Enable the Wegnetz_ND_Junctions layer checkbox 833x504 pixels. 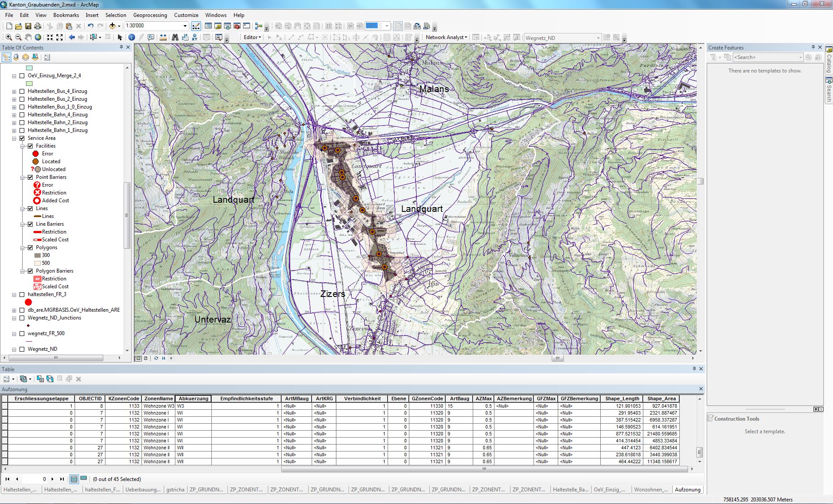pyautogui.click(x=22, y=318)
